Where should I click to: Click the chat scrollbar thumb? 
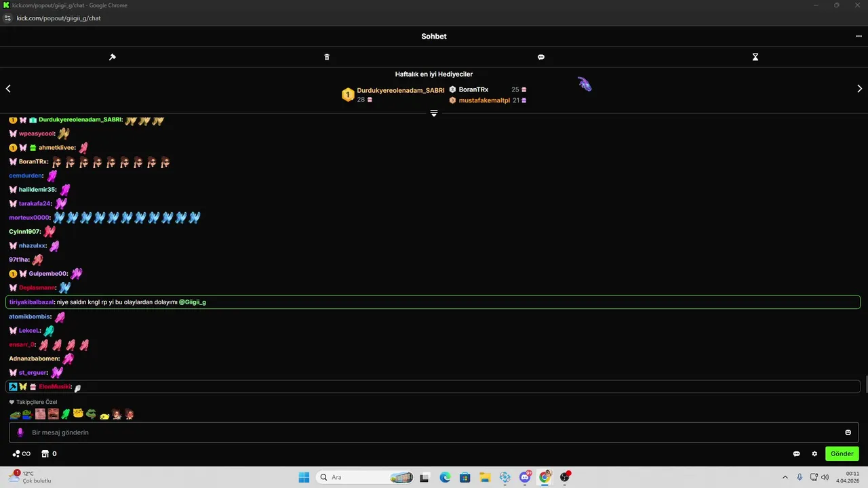(865, 384)
